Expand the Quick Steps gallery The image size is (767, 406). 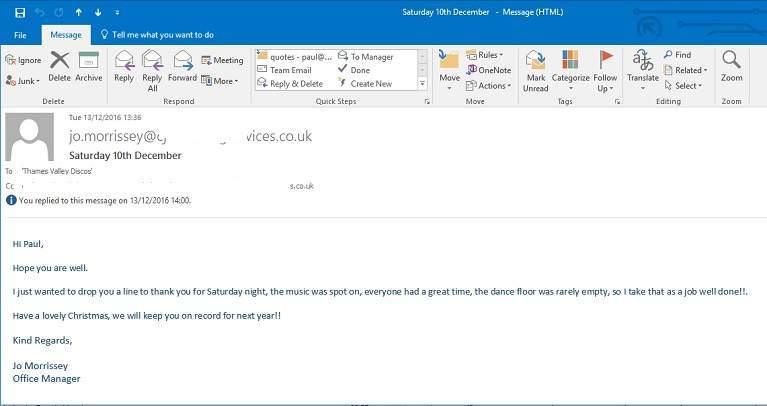[422, 84]
